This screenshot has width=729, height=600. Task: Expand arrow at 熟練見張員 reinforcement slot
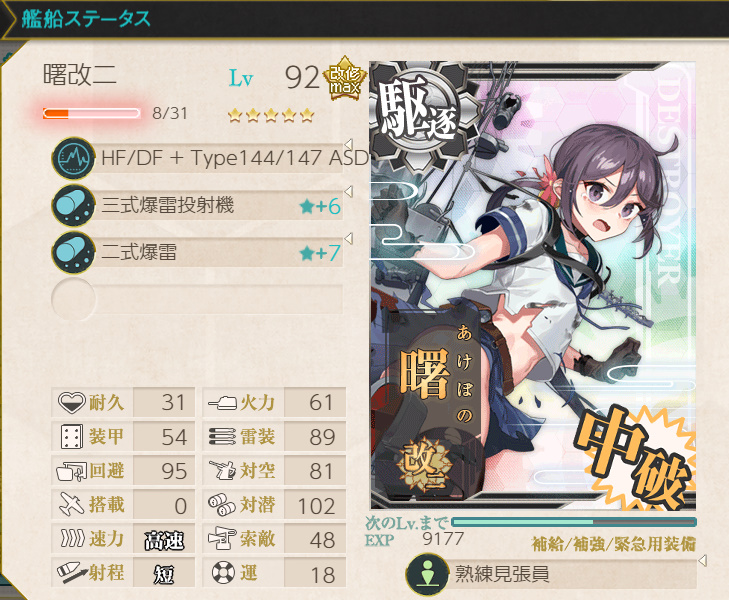pyautogui.click(x=702, y=560)
